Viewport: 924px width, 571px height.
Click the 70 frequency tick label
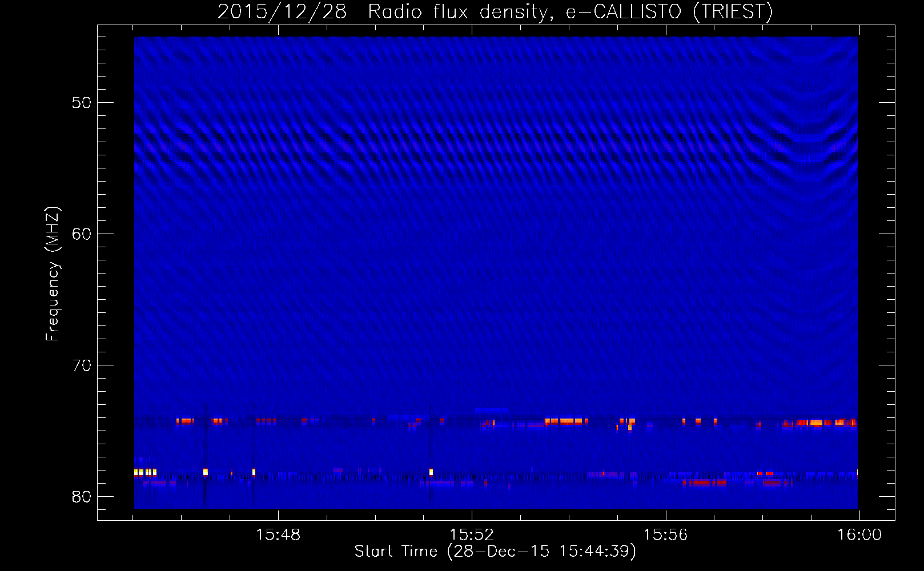[x=81, y=365]
